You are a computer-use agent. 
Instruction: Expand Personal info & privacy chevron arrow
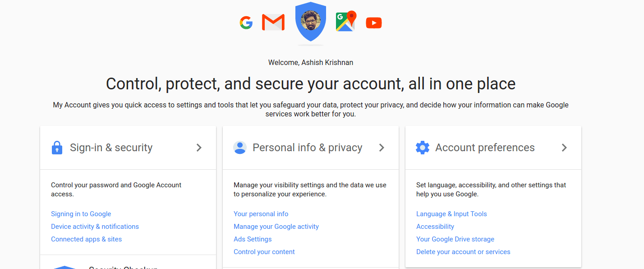[382, 148]
